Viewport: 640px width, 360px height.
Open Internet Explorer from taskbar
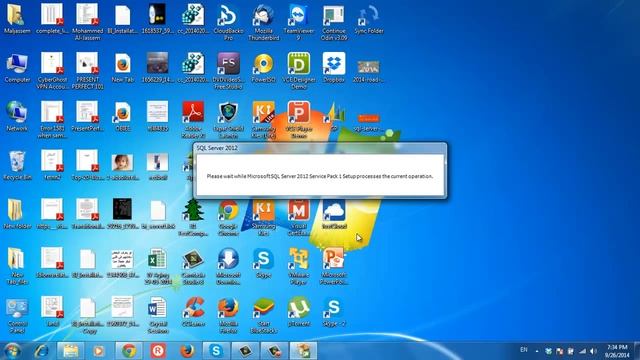42,351
